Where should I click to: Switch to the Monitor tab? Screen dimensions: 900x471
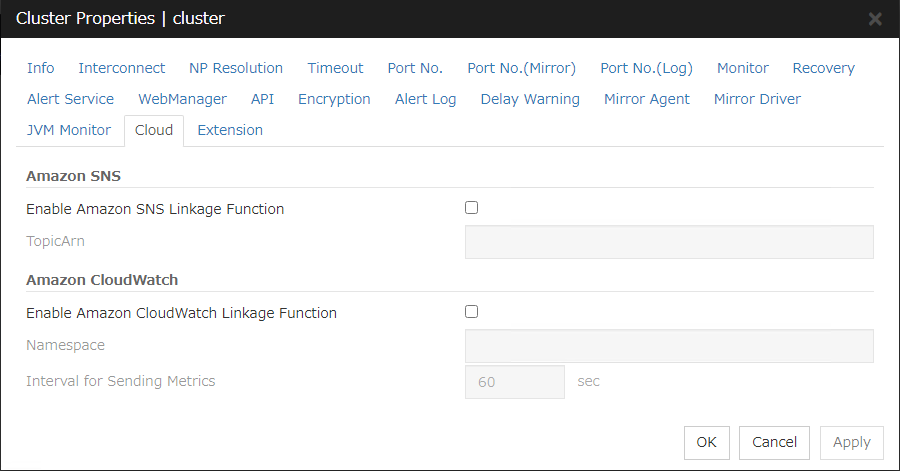[x=742, y=68]
